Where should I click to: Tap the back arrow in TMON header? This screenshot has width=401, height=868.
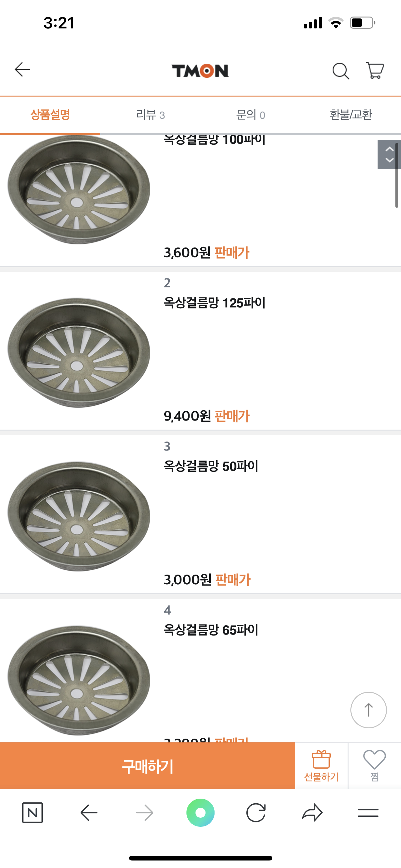[22, 70]
